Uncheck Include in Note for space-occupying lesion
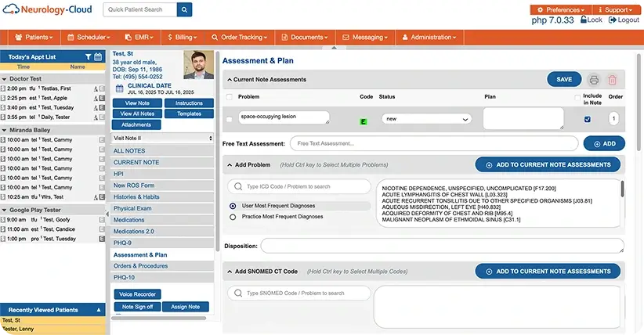Screen dimensions: 644x335 (588, 119)
